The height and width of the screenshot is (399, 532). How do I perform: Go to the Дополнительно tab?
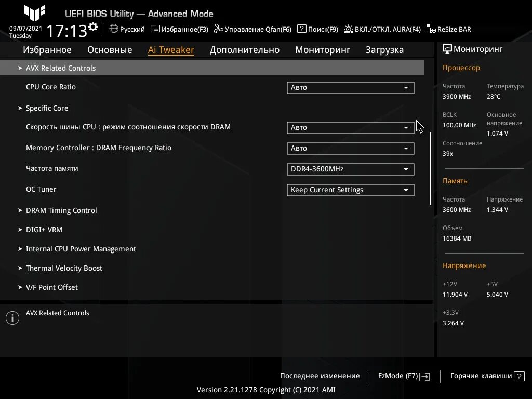tap(245, 50)
